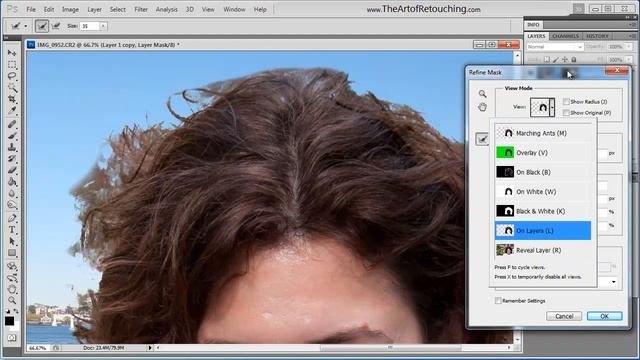Viewport: 640px width, 360px height.
Task: Enable the Show Radius (J) checkbox
Action: pyautogui.click(x=566, y=102)
